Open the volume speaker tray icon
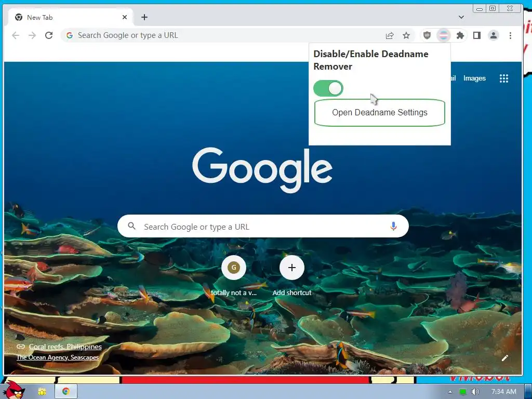Viewport: 532px width, 399px height. (475, 392)
